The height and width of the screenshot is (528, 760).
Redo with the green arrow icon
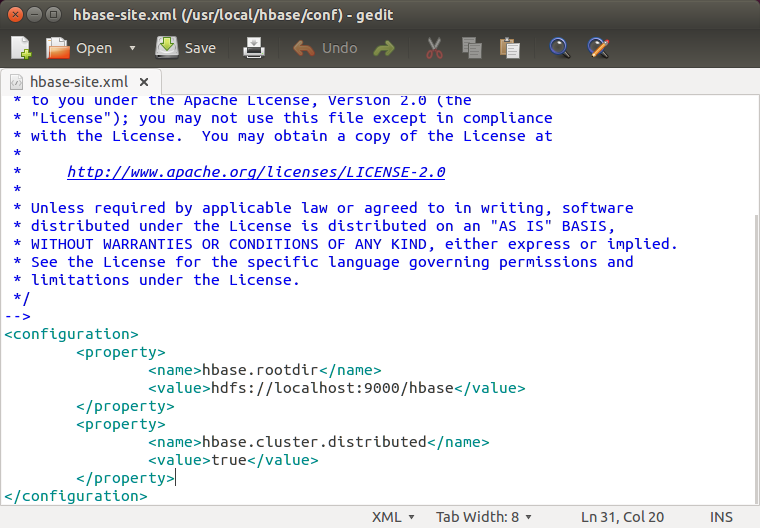(384, 48)
